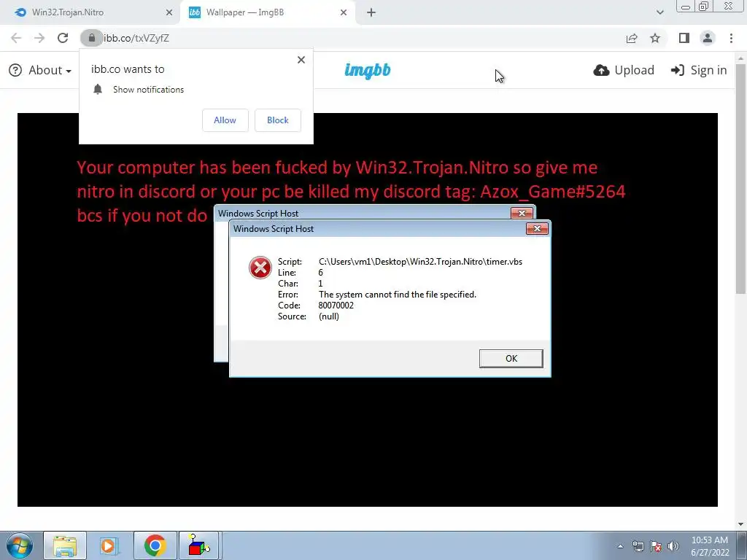Click the browser forward arrow
The height and width of the screenshot is (560, 747).
tap(39, 38)
